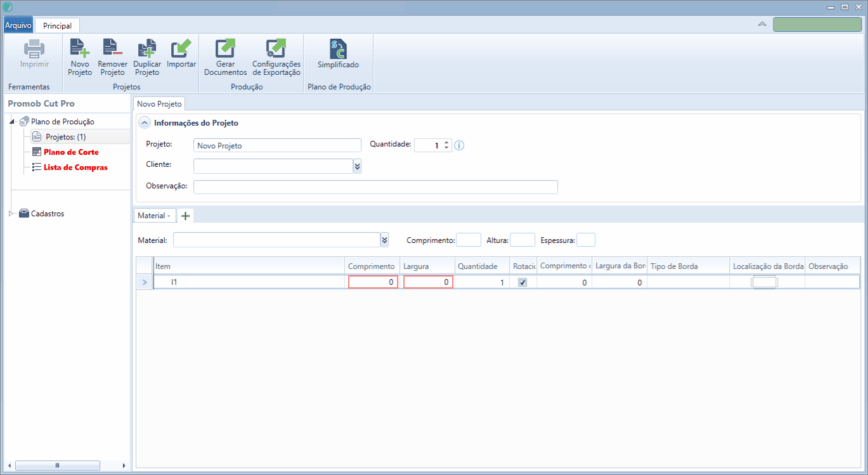Viewport: 868px width, 475px height.
Task: Click the Imprimir printer icon
Action: click(x=34, y=49)
